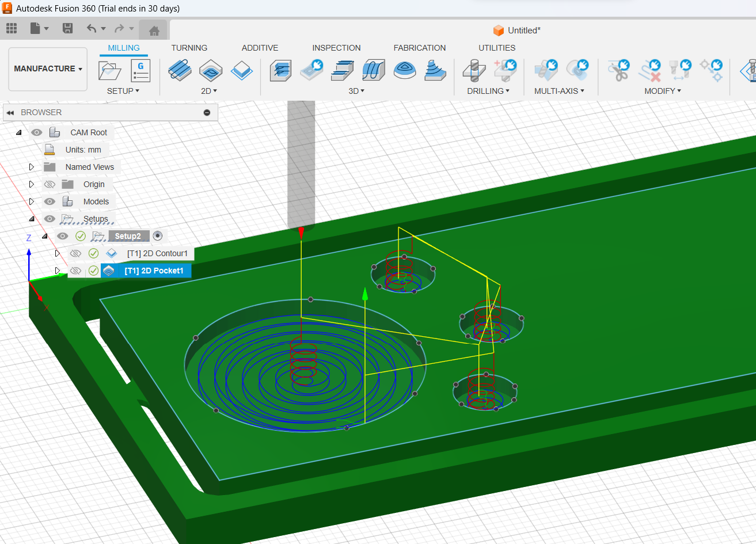The height and width of the screenshot is (544, 756).
Task: Hide the Models node
Action: [x=50, y=201]
